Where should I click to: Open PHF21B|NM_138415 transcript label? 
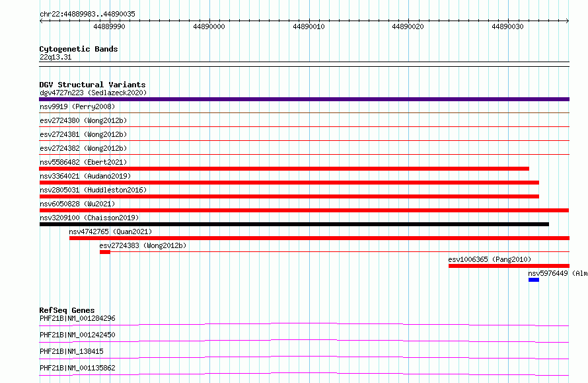click(x=71, y=351)
